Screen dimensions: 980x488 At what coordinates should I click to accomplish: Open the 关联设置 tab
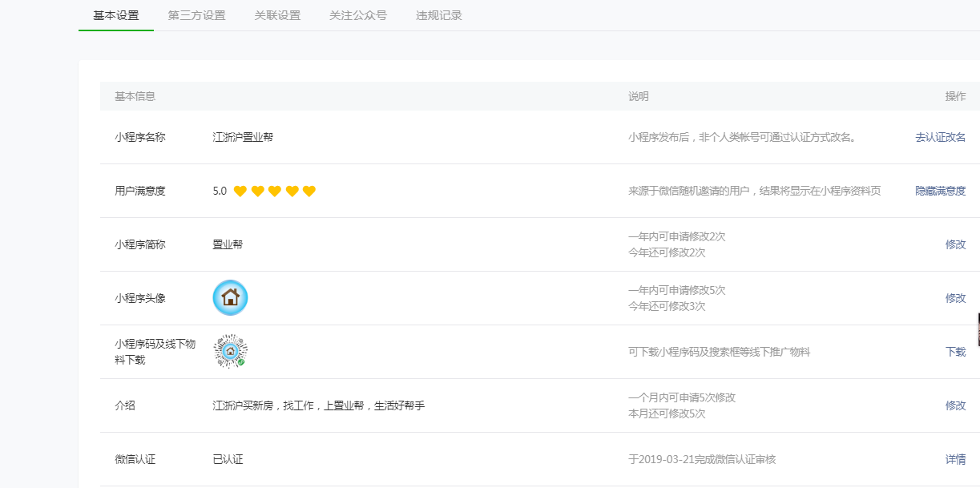277,15
